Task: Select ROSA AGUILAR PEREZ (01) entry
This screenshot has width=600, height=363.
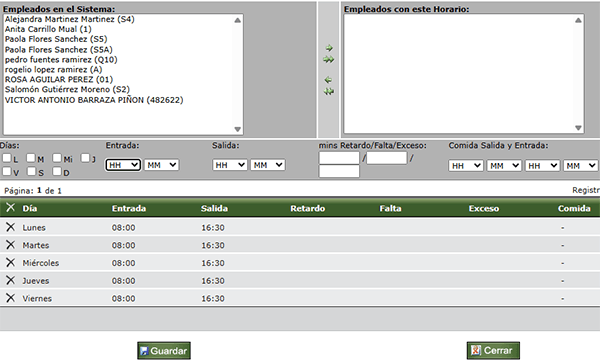Action: coord(59,79)
